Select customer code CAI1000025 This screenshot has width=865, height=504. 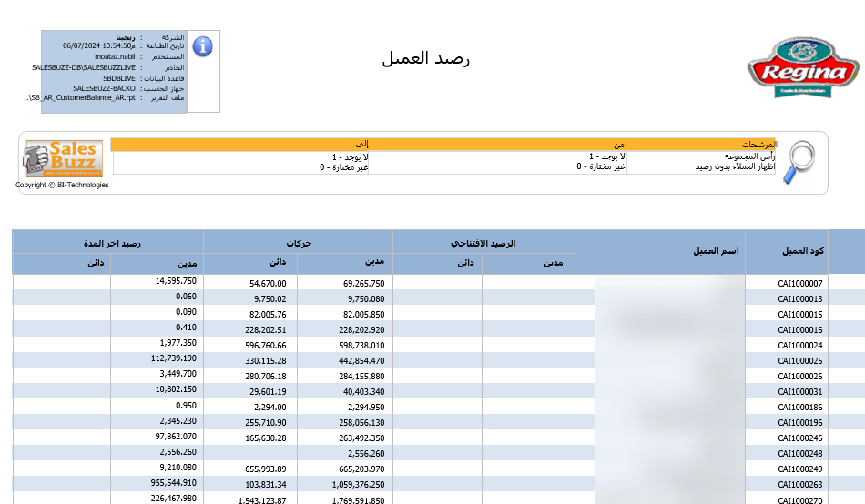pos(799,360)
